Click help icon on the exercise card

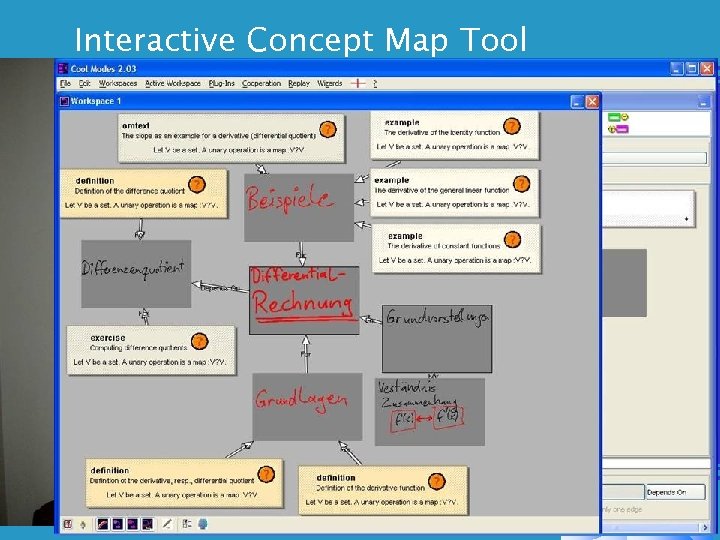(199, 341)
